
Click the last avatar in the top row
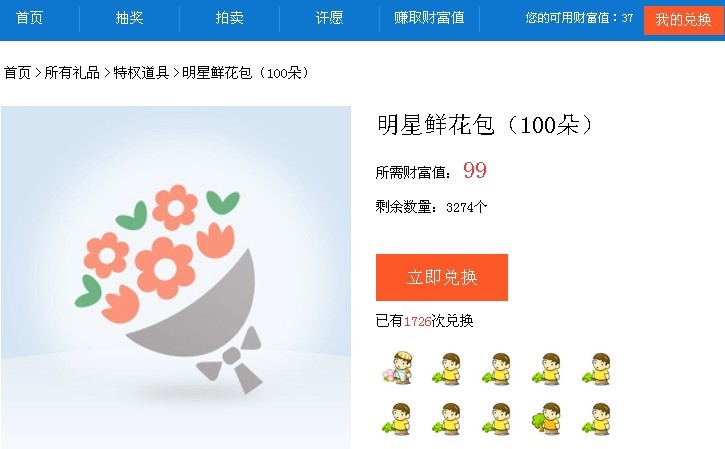tap(598, 369)
